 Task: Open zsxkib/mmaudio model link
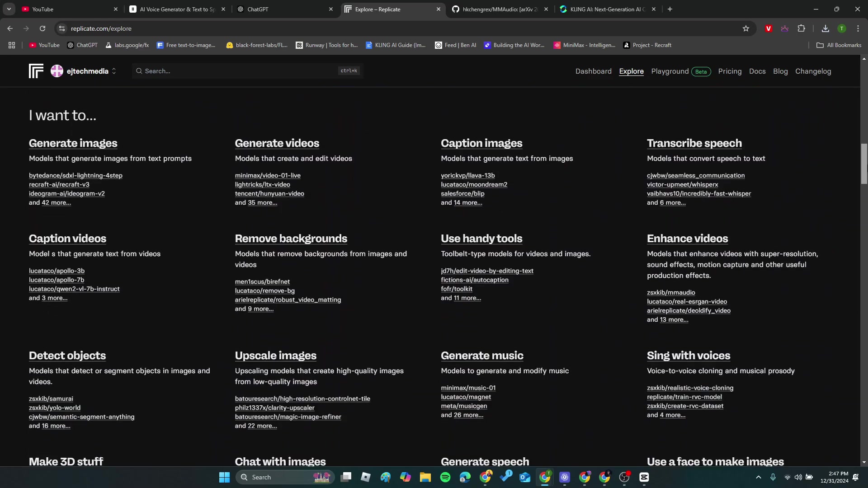tap(671, 292)
